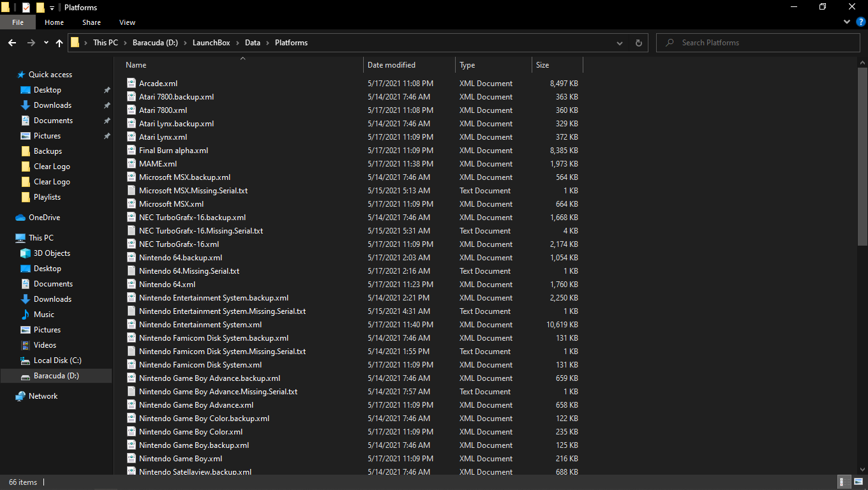Select Microsoft MSX.Missing.Serial.txt file icon
Image resolution: width=868 pixels, height=490 pixels.
tap(131, 191)
